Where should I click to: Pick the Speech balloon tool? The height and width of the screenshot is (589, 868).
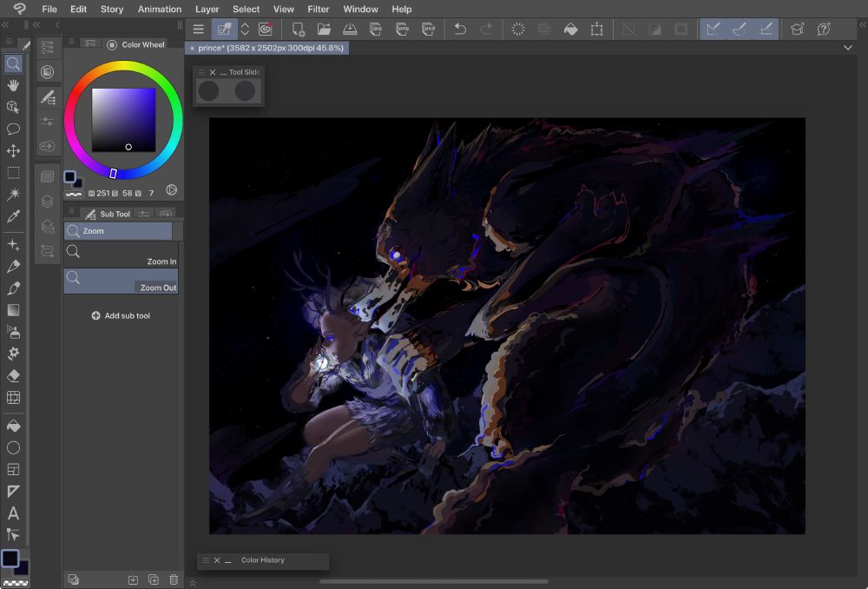click(x=13, y=129)
